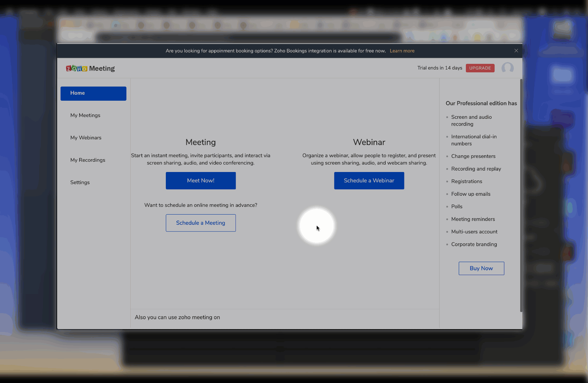
Task: Select Home in the left sidebar
Action: [x=93, y=93]
